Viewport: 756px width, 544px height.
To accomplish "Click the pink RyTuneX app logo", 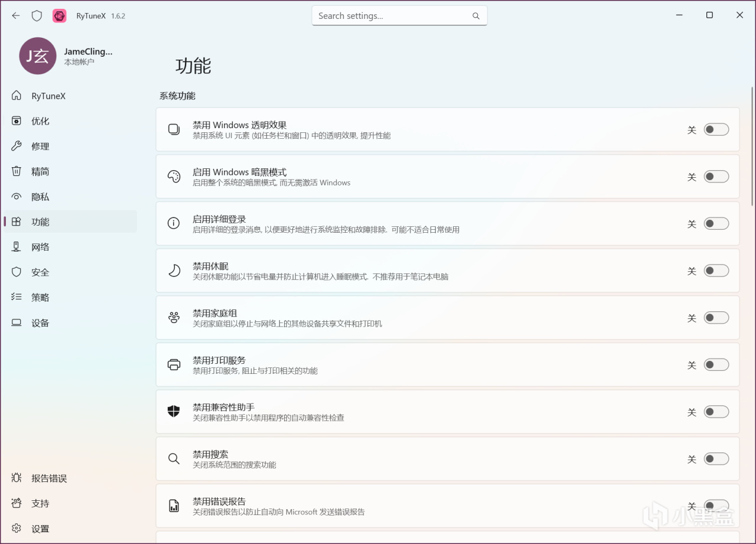I will tap(60, 16).
